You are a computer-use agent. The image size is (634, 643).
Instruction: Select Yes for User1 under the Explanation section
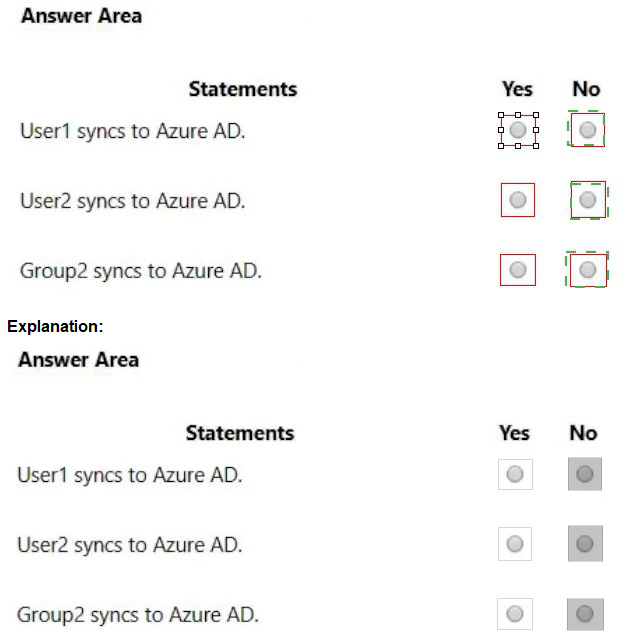click(x=515, y=474)
